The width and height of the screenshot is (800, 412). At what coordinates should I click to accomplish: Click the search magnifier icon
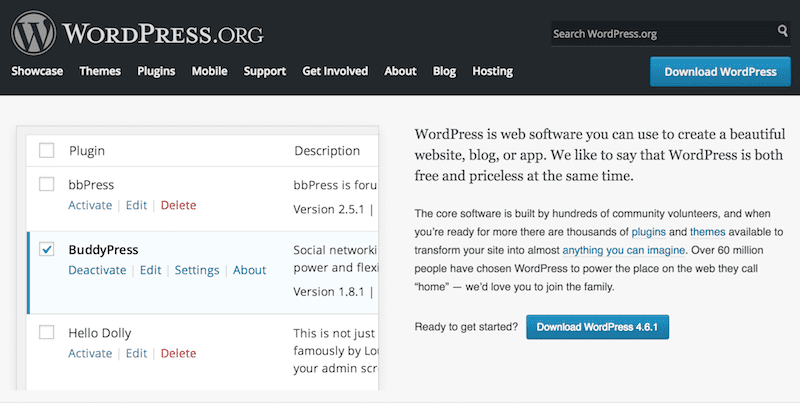pos(783,31)
